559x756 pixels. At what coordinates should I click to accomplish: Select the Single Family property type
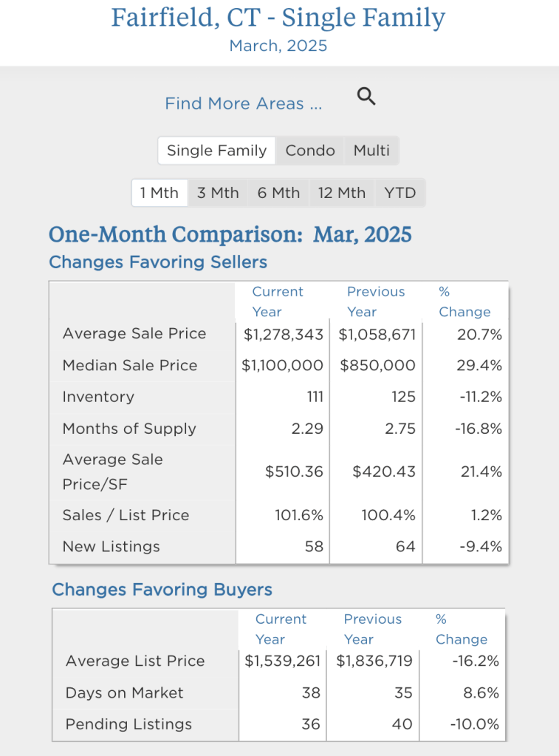click(216, 151)
